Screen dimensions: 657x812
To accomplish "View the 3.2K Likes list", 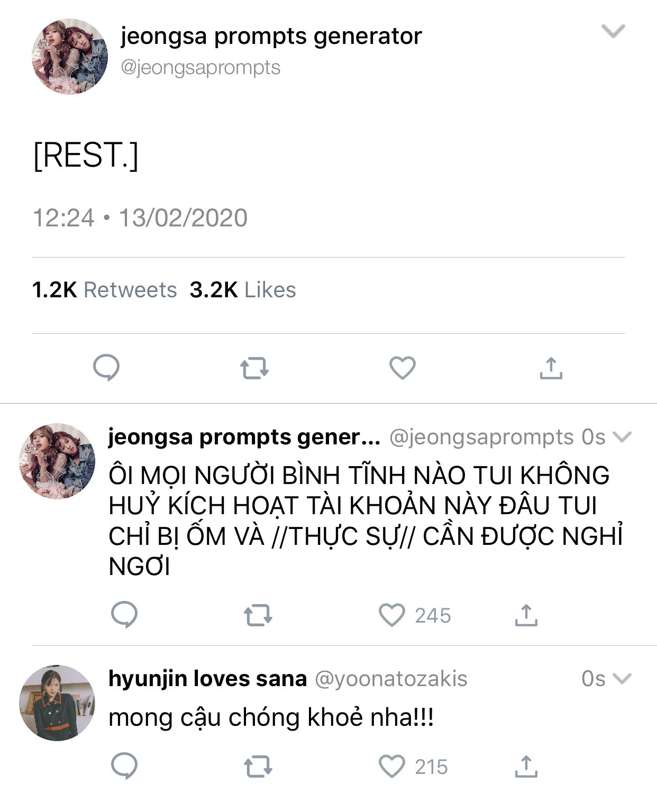I will (243, 290).
